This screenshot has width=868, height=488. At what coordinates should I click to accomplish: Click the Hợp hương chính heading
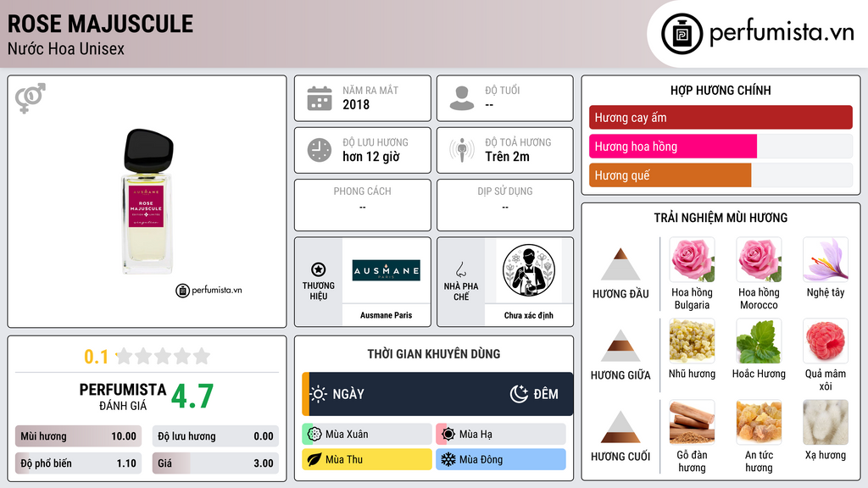click(721, 90)
